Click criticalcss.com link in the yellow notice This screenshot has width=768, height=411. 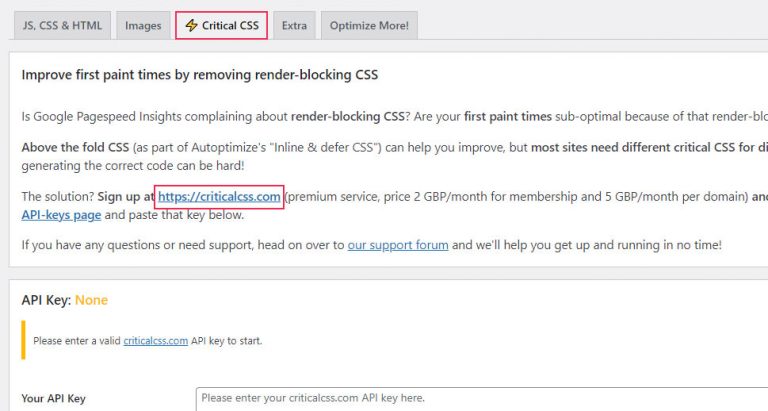pos(155,341)
